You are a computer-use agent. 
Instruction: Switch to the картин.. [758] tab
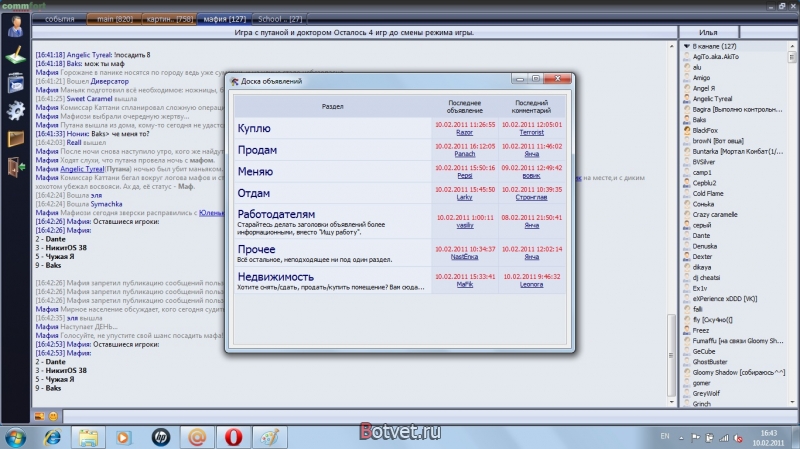pos(170,19)
